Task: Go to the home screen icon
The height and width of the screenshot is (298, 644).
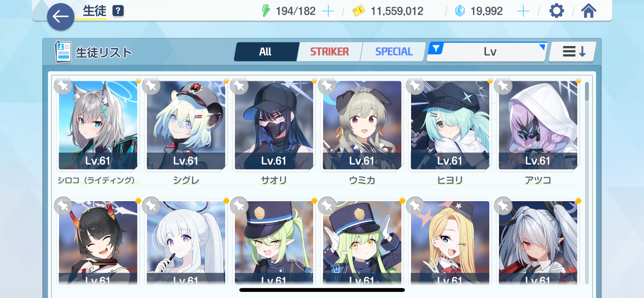Action: [589, 11]
